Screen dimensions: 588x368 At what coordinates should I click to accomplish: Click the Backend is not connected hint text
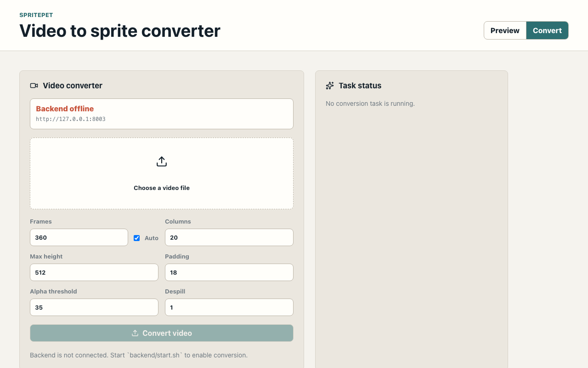[x=139, y=355]
